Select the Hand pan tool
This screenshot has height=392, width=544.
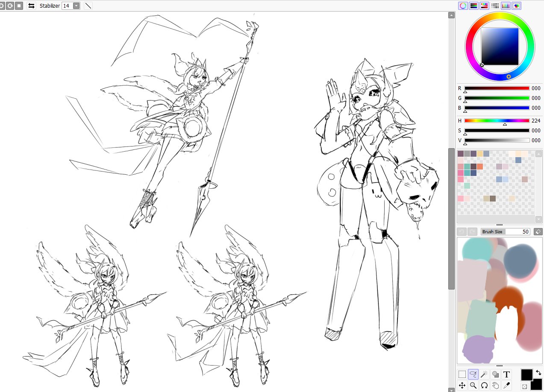coord(495,386)
